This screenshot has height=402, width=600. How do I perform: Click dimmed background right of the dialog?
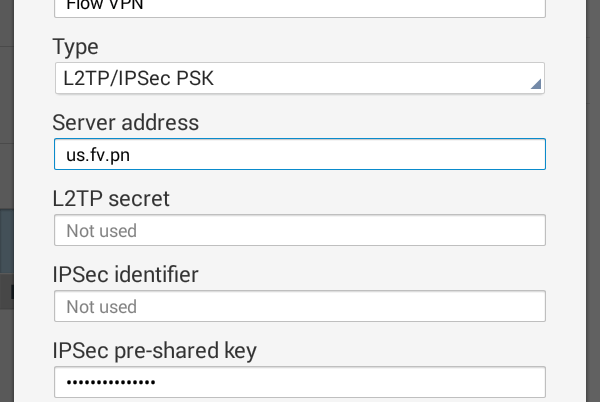tap(587, 200)
